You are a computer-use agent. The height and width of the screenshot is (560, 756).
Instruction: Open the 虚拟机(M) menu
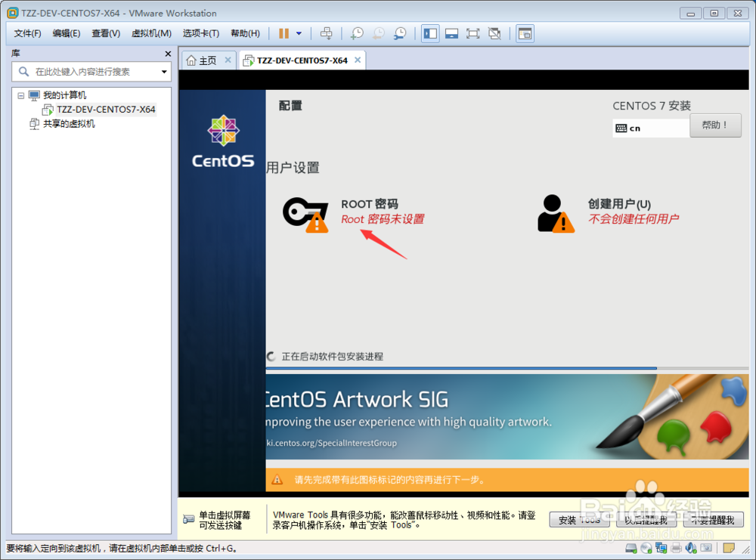151,33
